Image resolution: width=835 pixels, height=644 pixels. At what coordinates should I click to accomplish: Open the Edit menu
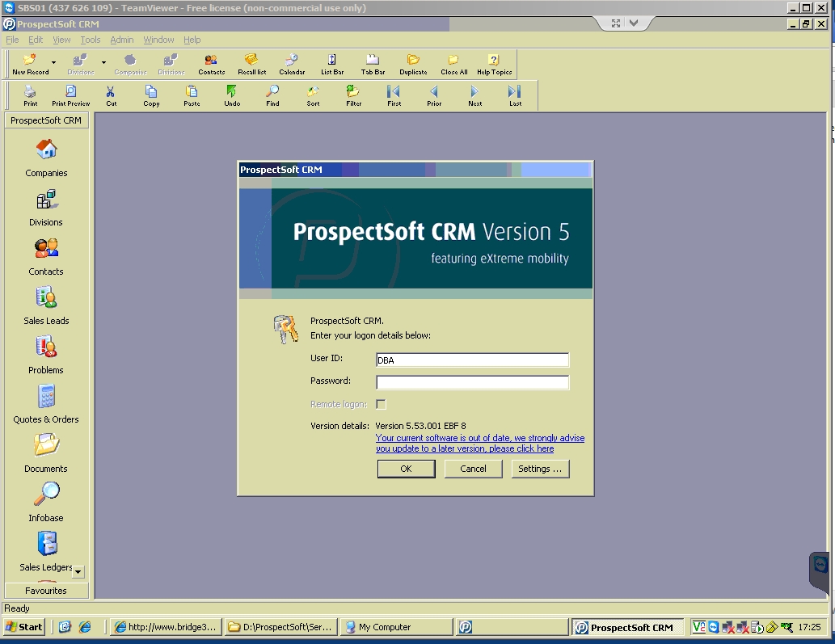click(x=36, y=40)
